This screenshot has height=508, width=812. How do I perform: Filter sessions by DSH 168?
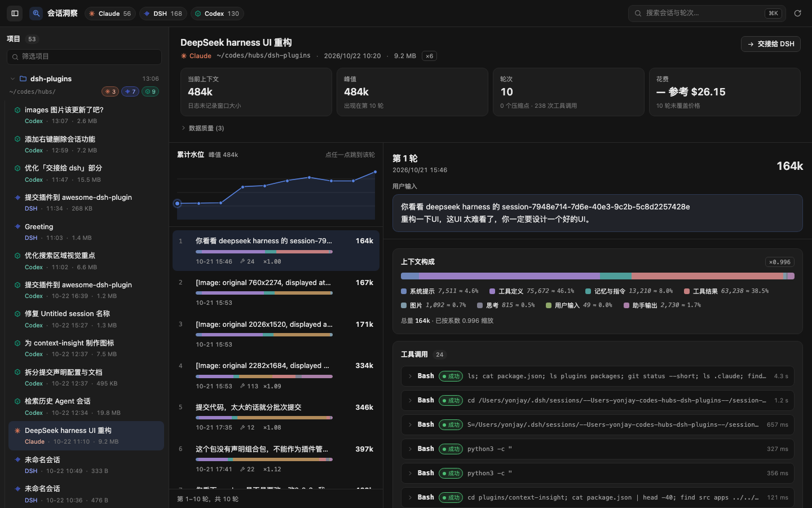[163, 14]
